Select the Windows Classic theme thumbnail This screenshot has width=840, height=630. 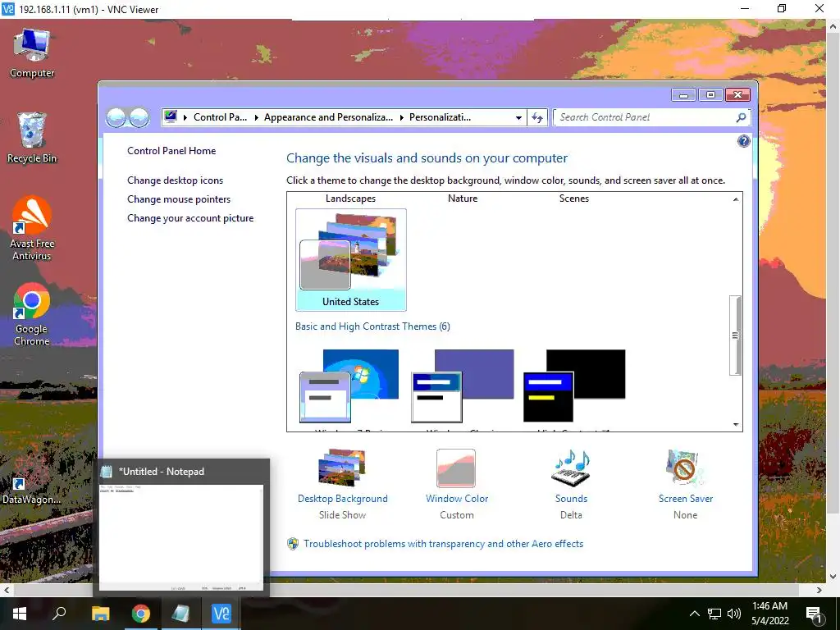463,386
